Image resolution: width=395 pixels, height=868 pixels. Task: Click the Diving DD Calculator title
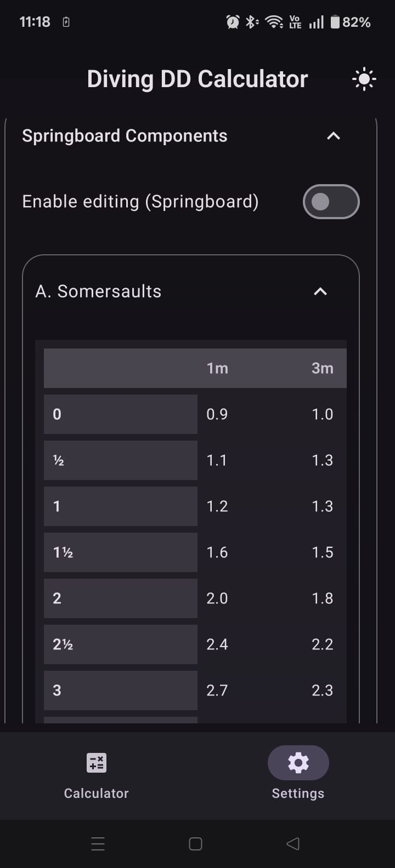click(x=197, y=79)
